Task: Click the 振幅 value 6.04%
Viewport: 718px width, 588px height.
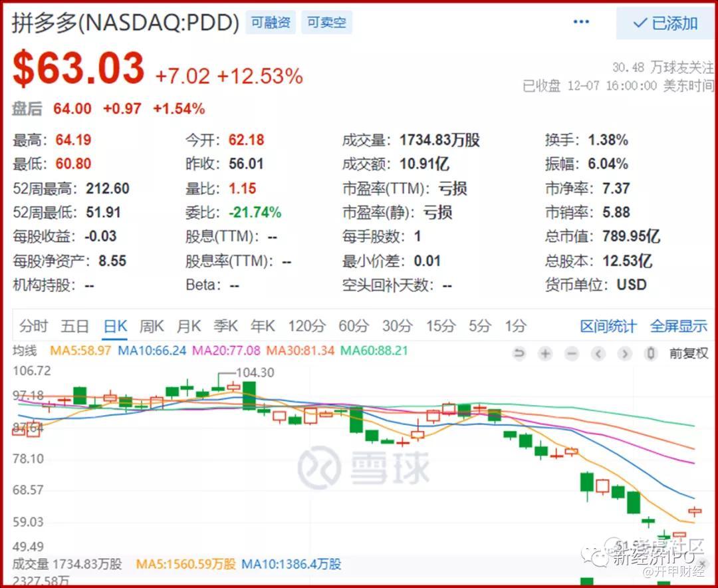Action: (608, 164)
